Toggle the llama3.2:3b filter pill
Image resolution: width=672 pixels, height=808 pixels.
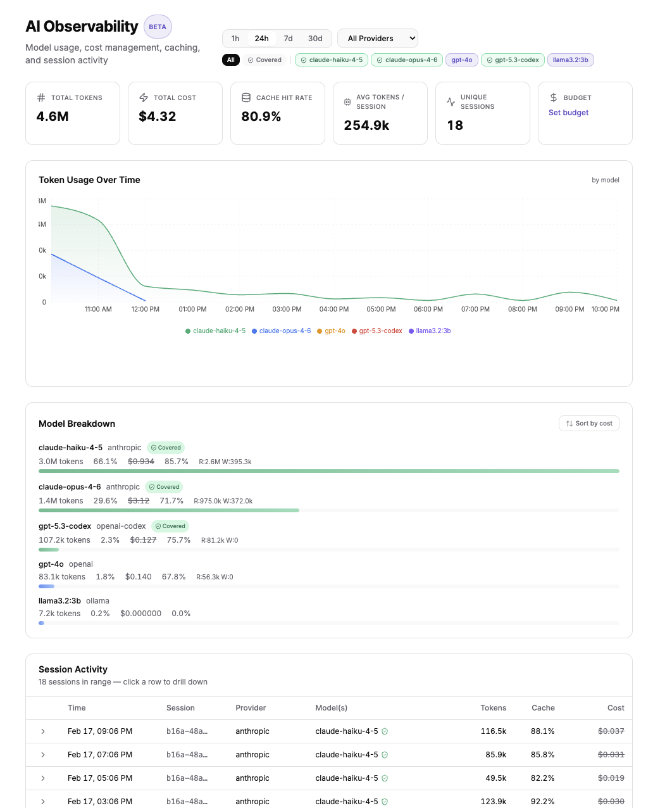pos(570,60)
